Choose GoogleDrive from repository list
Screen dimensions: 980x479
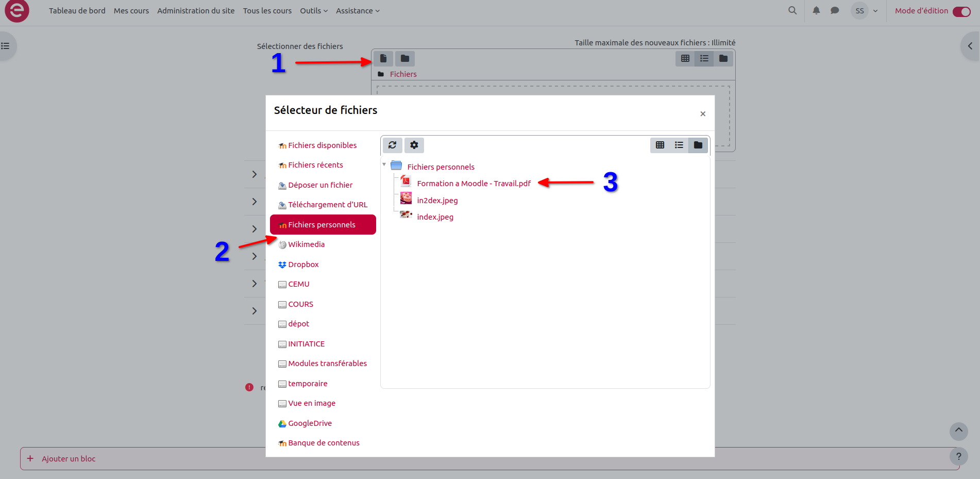click(310, 423)
